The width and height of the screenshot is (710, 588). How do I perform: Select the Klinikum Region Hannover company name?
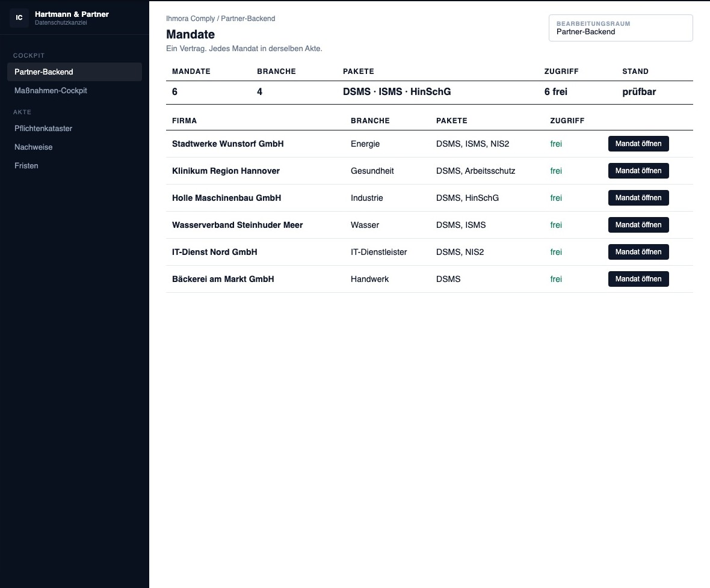click(x=226, y=171)
